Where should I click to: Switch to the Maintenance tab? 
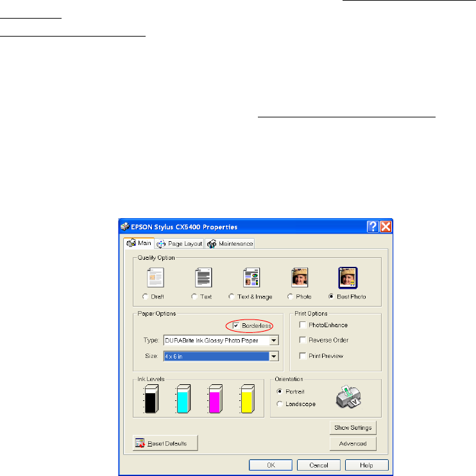pos(230,244)
